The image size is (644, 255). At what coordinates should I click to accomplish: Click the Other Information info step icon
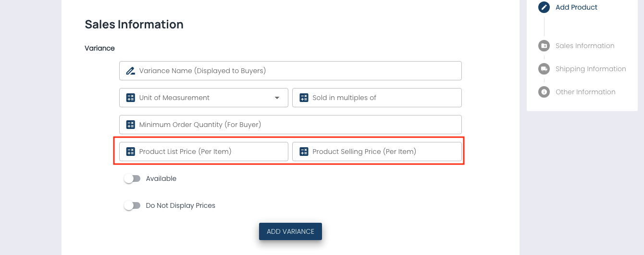544,92
